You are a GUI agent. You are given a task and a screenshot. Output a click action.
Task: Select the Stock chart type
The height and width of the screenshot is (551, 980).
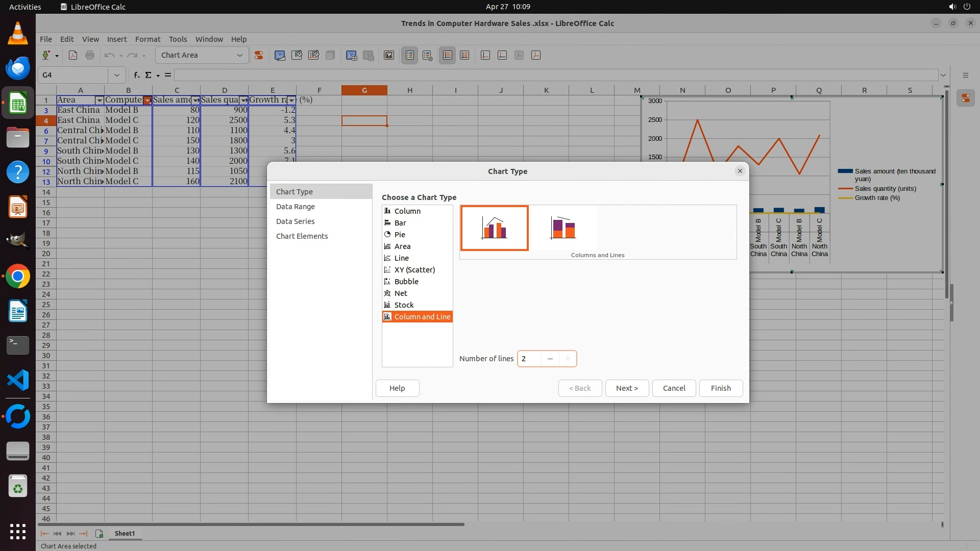tap(404, 305)
